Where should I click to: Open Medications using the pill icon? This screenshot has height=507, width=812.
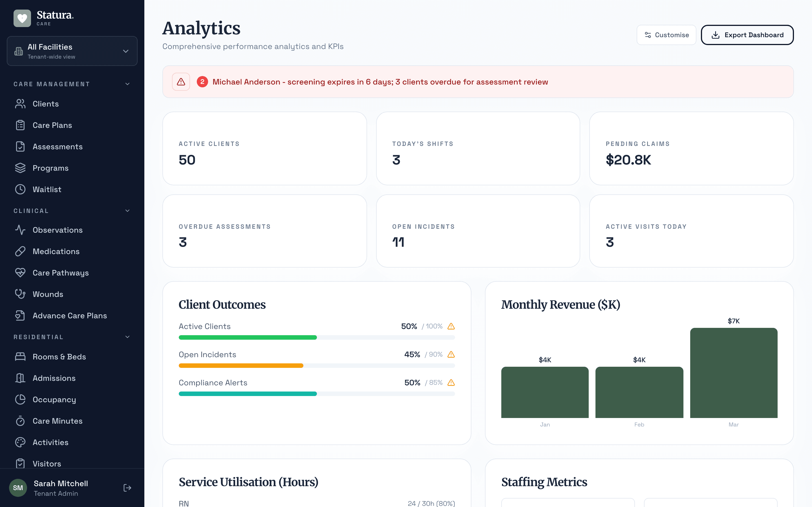point(20,251)
